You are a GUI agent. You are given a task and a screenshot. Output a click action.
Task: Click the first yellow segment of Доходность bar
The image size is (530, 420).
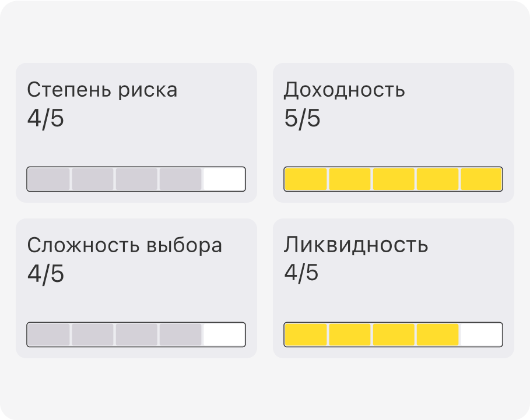(306, 179)
